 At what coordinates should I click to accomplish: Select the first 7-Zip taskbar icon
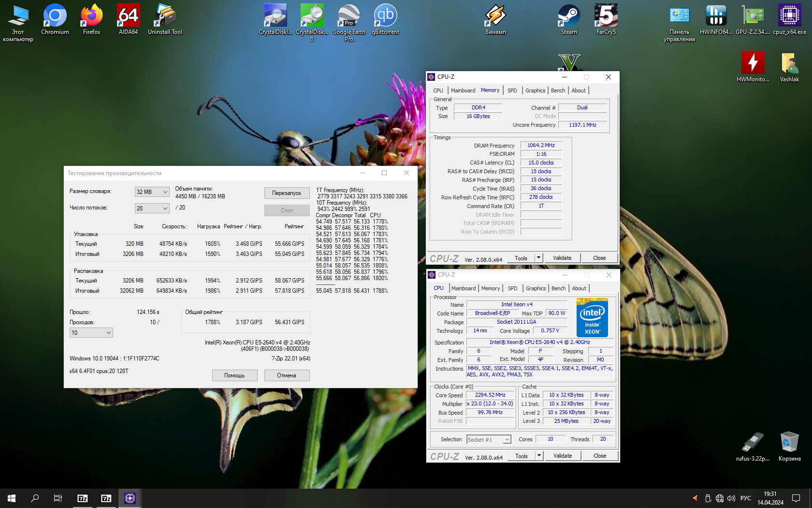[83, 498]
